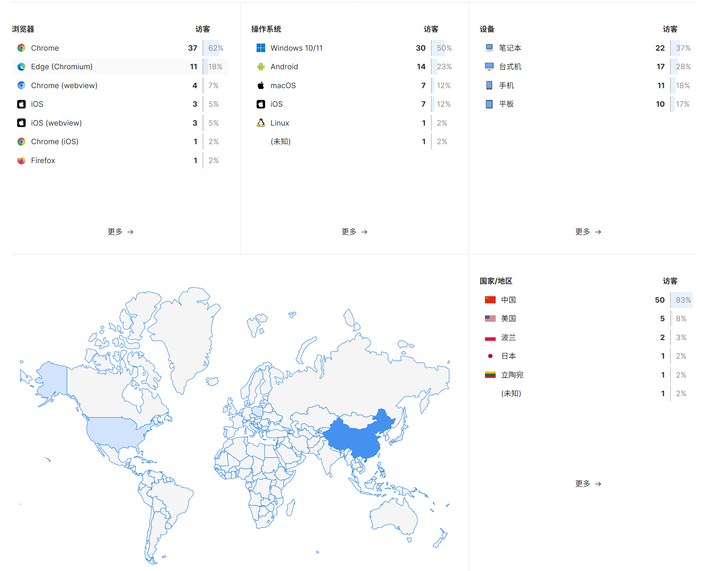Click the macOS apple icon
The width and height of the screenshot is (728, 571).
261,86
